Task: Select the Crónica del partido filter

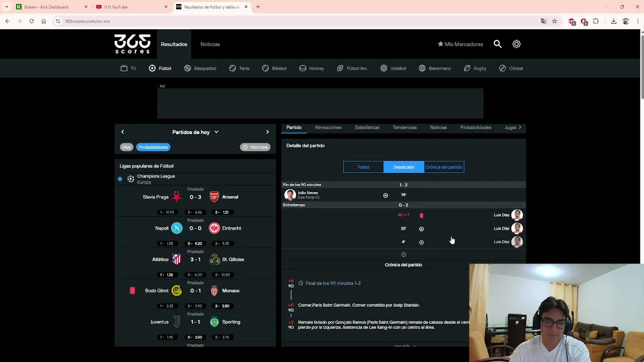Action: tap(444, 167)
